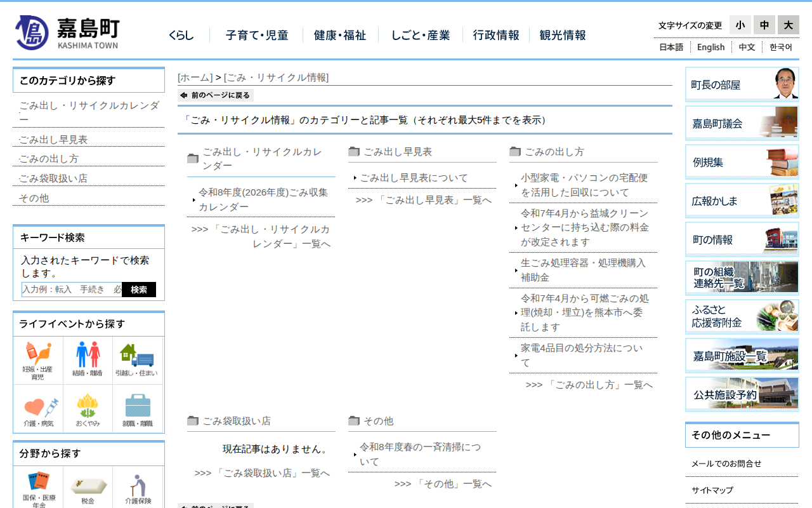Select the employment and job change icon
This screenshot has width=812, height=508.
[x=137, y=410]
